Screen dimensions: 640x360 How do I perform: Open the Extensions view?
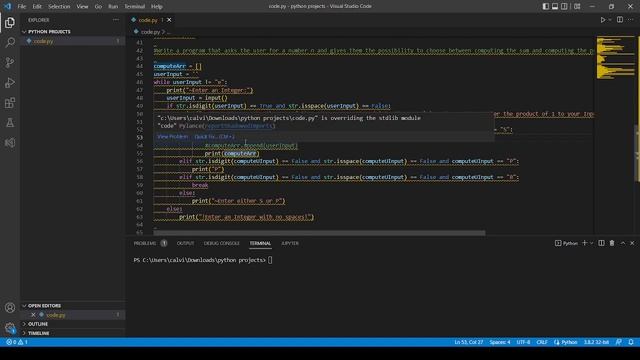[10, 102]
